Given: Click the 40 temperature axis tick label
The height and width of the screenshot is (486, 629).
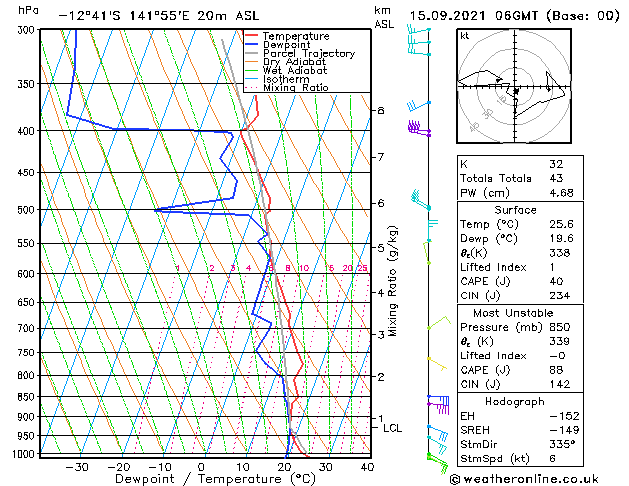Looking at the screenshot, I should (367, 467).
